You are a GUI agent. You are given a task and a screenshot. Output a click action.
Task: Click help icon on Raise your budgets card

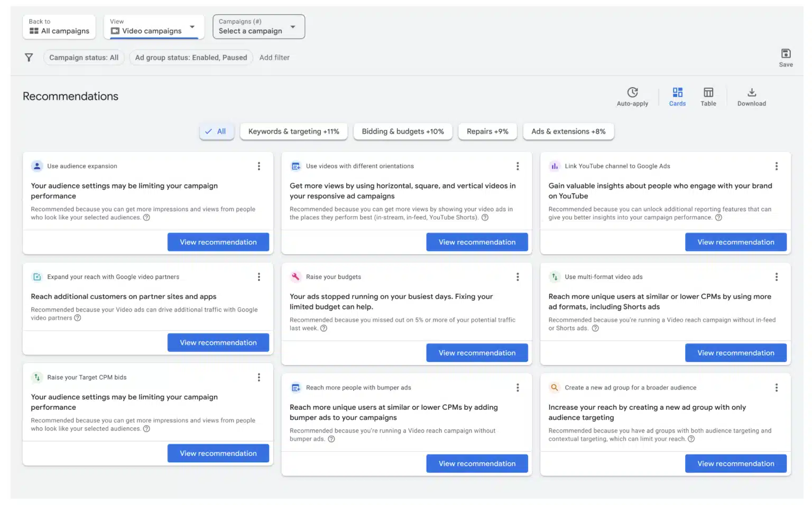(324, 328)
